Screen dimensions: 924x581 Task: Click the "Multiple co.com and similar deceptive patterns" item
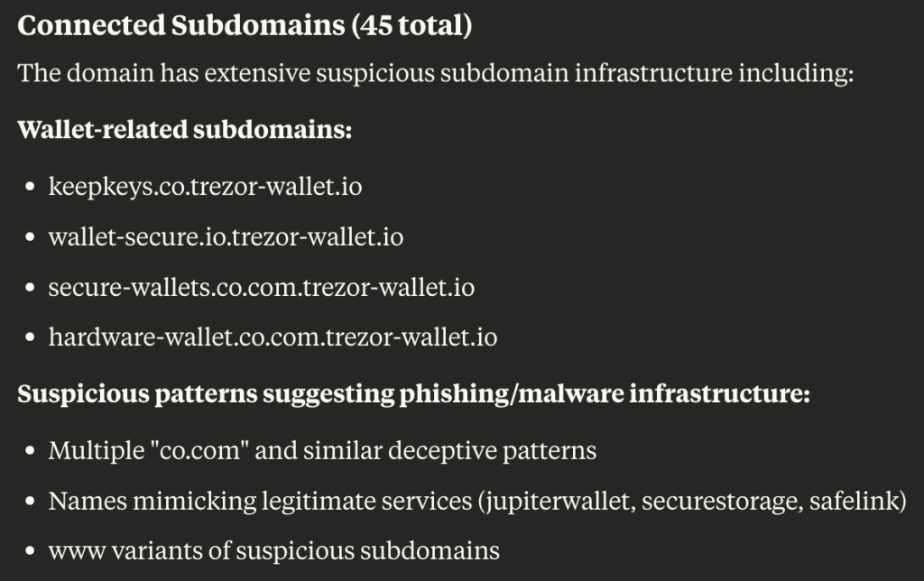[322, 449]
